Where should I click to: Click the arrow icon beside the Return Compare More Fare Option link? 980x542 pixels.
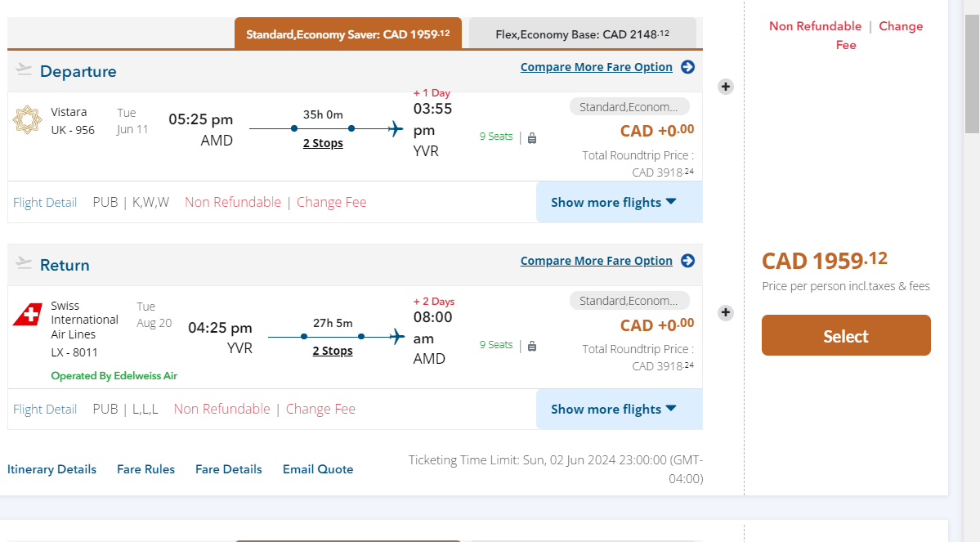(x=688, y=261)
